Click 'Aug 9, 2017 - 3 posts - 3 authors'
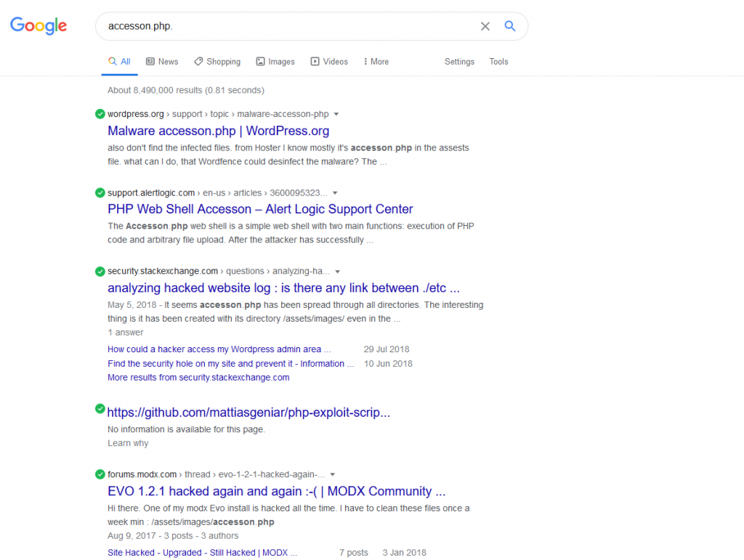 pyautogui.click(x=173, y=536)
